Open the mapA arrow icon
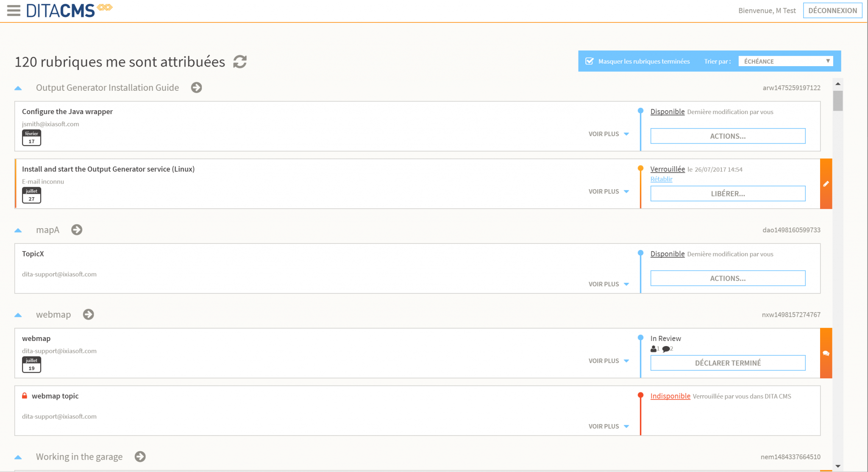The height and width of the screenshot is (472, 868). (x=77, y=229)
